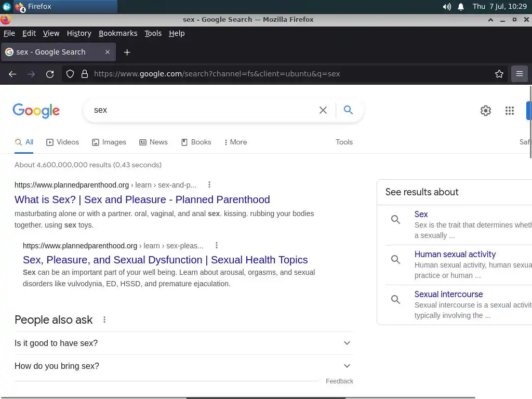The width and height of the screenshot is (532, 399).
Task: Go back using the browser back arrow
Action: [12, 74]
